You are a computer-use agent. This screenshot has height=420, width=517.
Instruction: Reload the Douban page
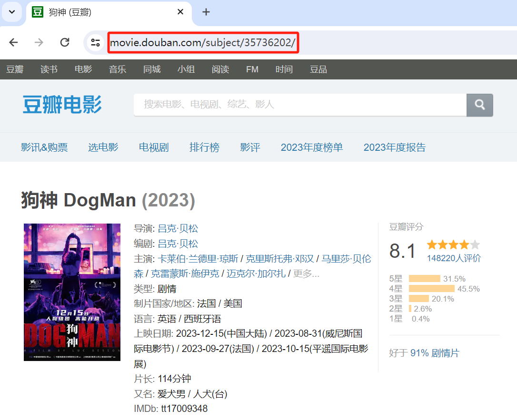[65, 42]
